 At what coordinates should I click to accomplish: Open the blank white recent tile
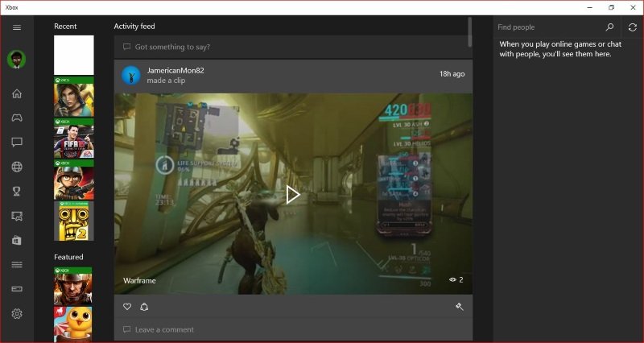(74, 55)
